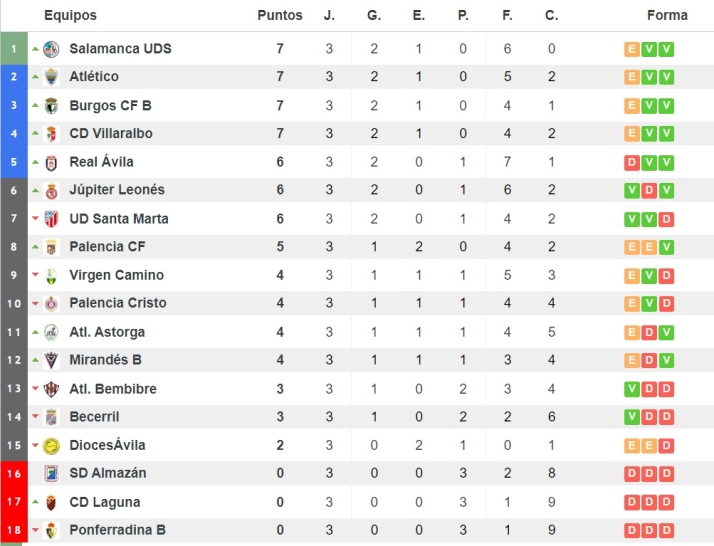Sort table by Puntos column header
Viewport: 714px width, 546px height.
[x=280, y=15]
